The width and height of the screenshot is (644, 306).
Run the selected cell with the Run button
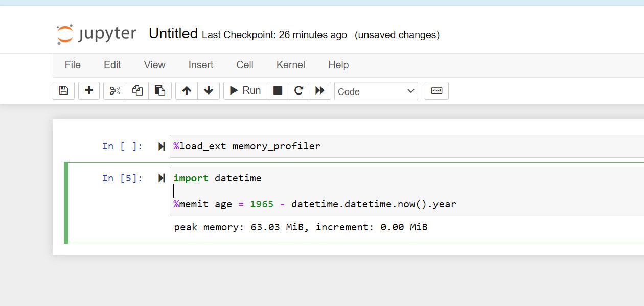point(245,90)
